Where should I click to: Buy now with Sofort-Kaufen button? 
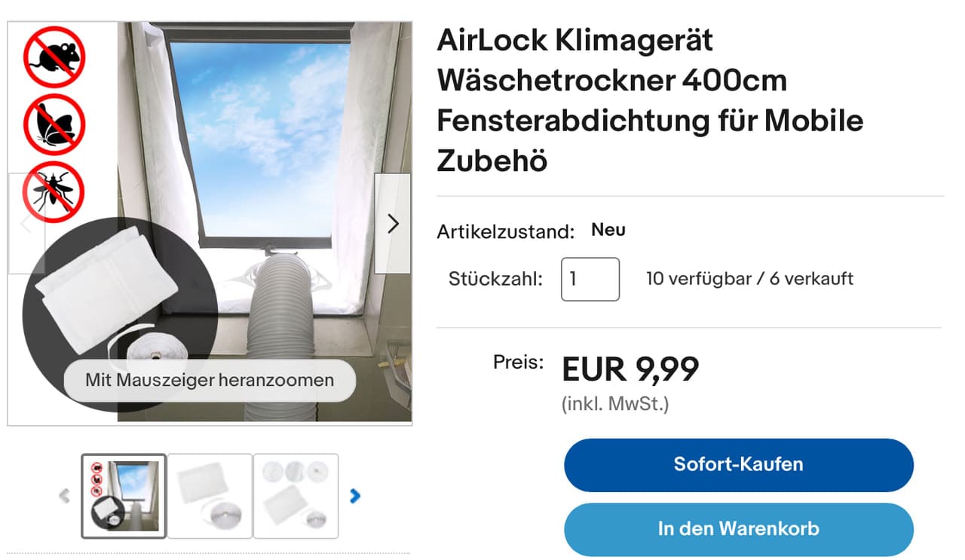(x=739, y=464)
